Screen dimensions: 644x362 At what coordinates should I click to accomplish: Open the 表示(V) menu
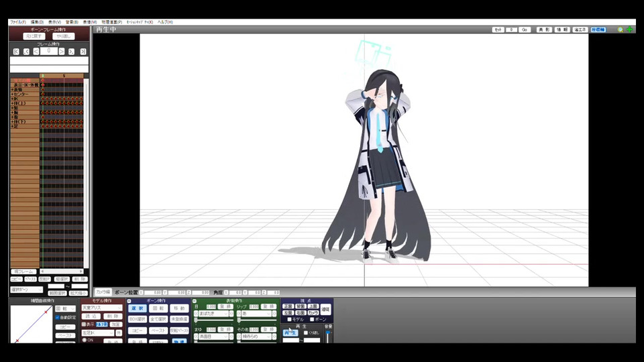pos(54,22)
